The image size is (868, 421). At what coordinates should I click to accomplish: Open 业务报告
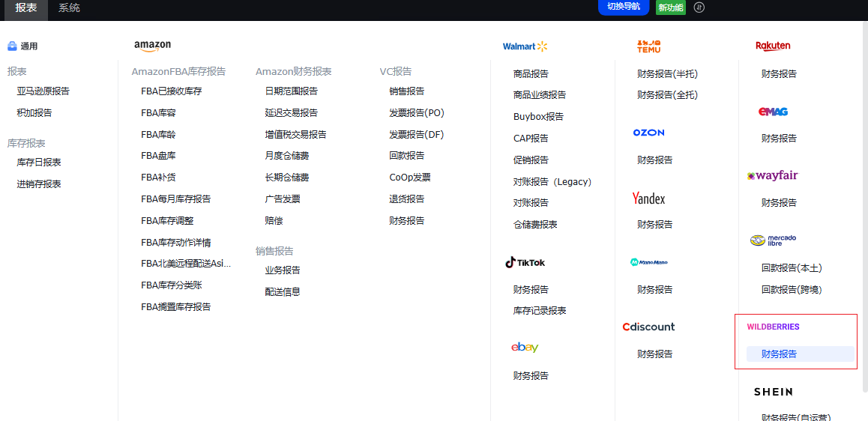tap(283, 270)
